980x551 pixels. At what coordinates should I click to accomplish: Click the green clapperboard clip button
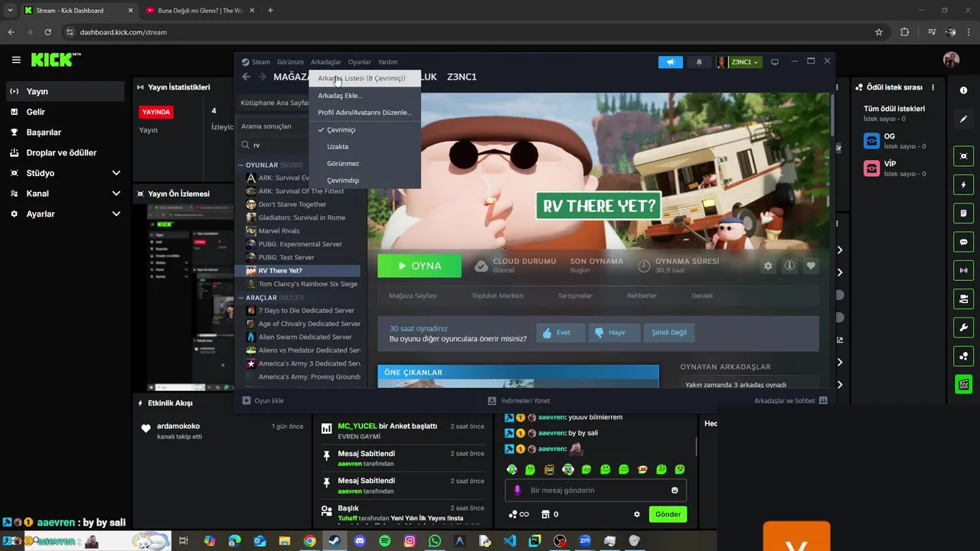click(963, 384)
